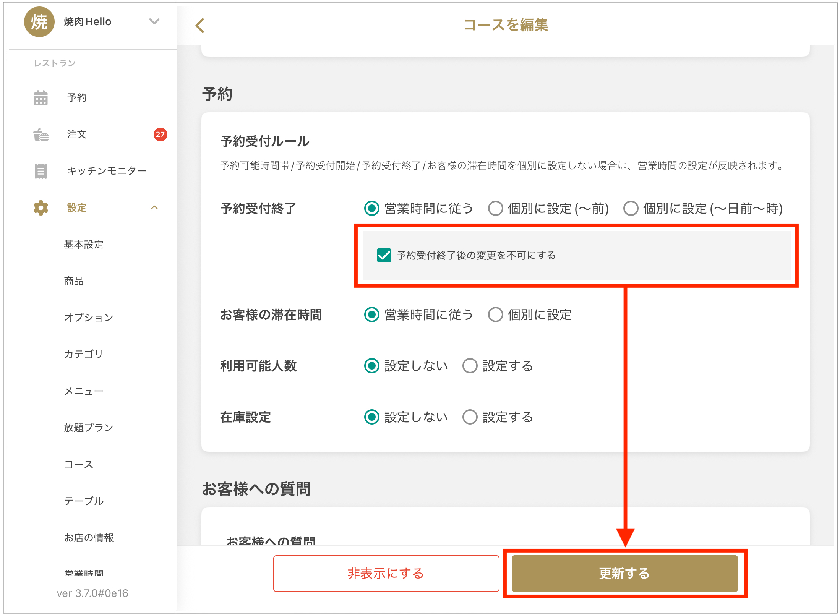840x616 pixels.
Task: Open the 放題プラン sidebar item
Action: point(89,428)
